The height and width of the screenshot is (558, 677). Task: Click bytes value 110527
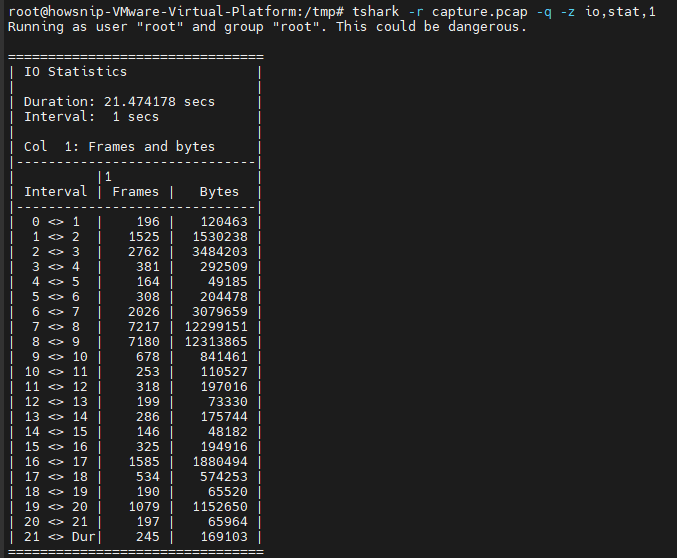(224, 372)
